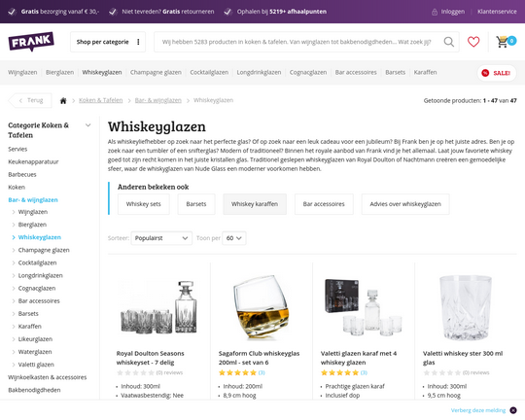Click Valetti glazen karaf star rating
The image size is (525, 420).
pyautogui.click(x=339, y=372)
